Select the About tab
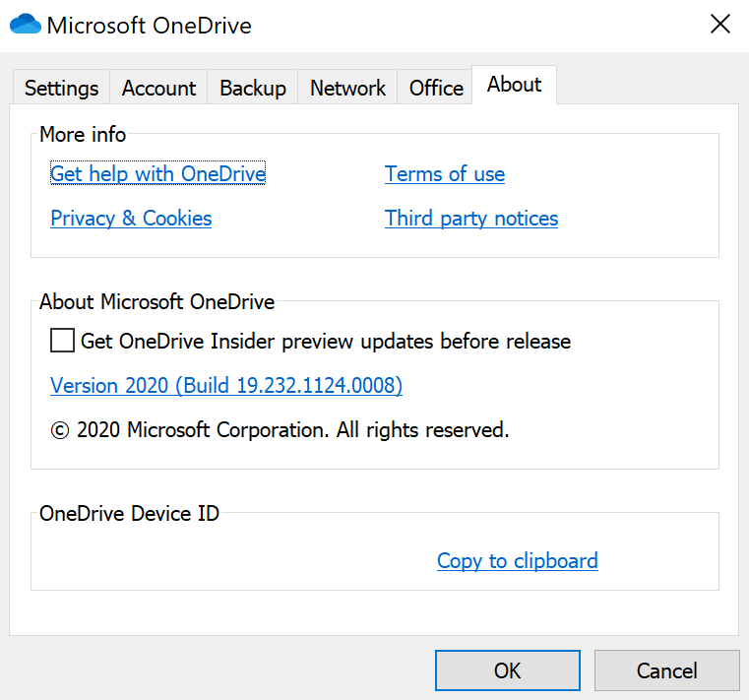Screen dimensions: 749x700 pos(514,85)
